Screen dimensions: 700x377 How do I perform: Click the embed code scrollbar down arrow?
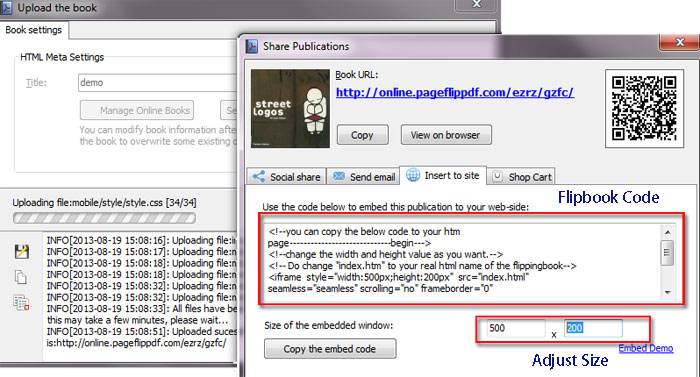(667, 292)
